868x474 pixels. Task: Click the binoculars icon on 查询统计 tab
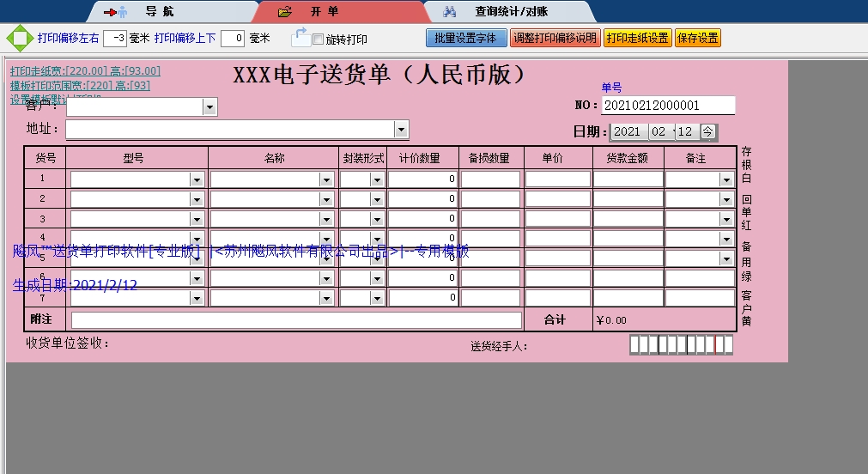pos(449,12)
